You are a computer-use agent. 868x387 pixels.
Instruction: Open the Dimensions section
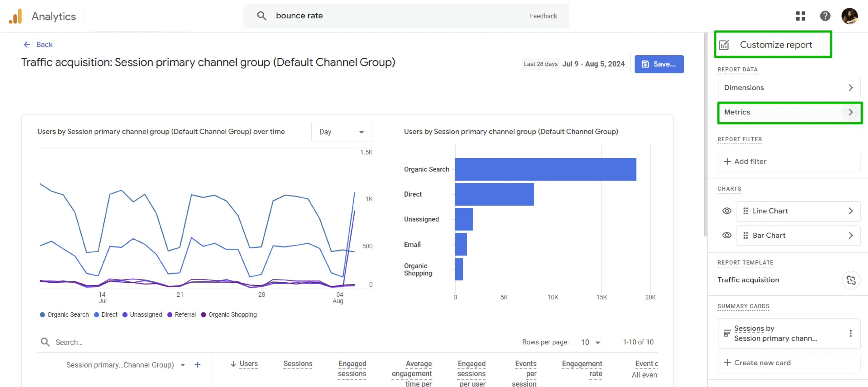(x=789, y=88)
